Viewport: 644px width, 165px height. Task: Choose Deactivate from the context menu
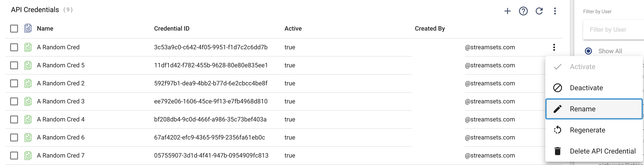click(x=586, y=88)
